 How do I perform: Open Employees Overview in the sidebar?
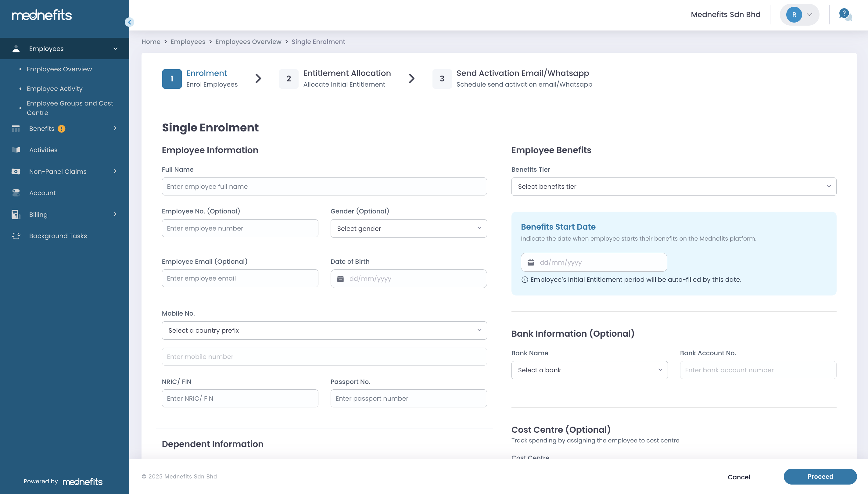click(59, 69)
